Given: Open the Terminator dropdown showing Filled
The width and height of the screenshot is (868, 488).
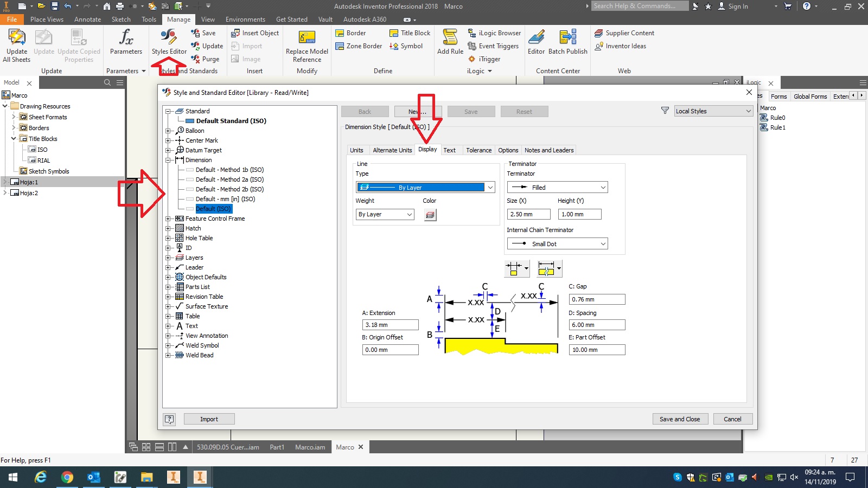Looking at the screenshot, I should [x=557, y=187].
